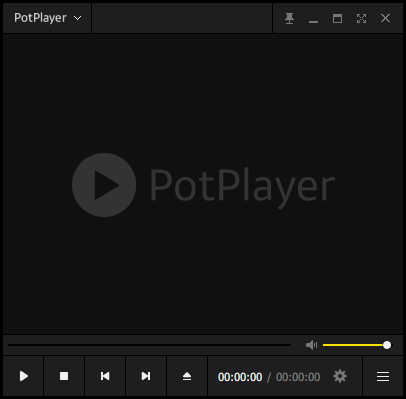Click the empty title bar area
This screenshot has height=399, width=406.
point(182,18)
